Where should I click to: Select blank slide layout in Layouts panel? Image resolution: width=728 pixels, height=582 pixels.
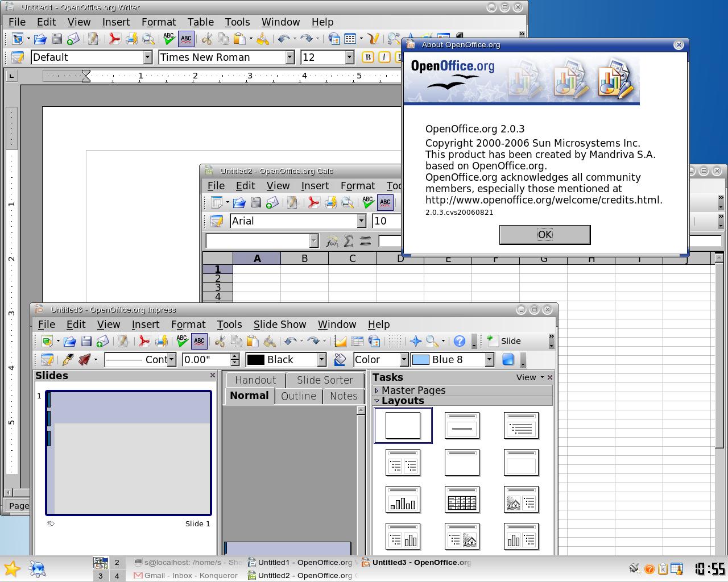click(403, 425)
